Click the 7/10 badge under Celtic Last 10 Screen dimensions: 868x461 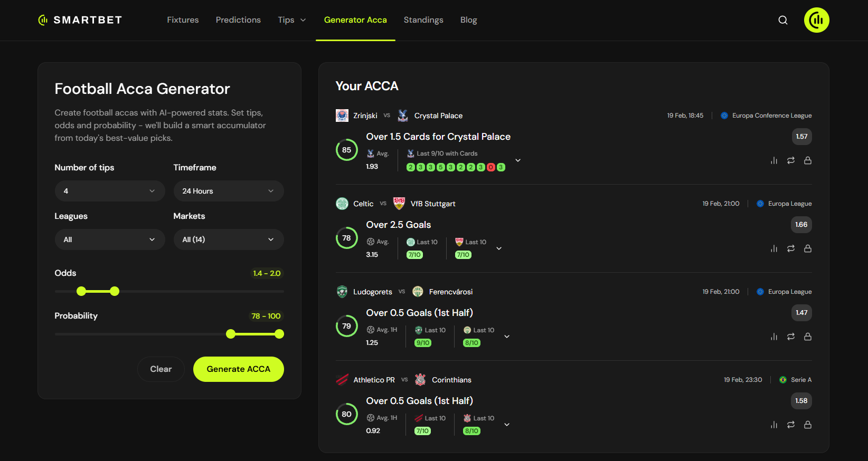point(414,255)
